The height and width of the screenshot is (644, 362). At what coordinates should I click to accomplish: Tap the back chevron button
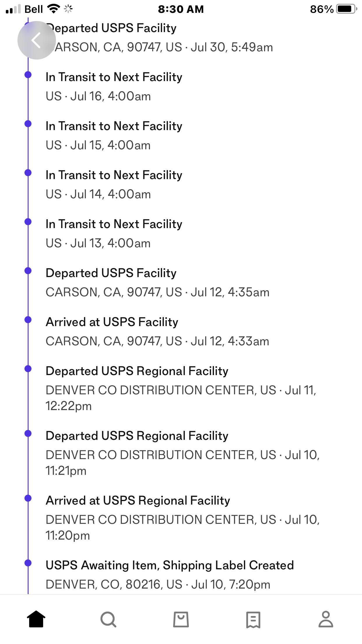coord(36,40)
